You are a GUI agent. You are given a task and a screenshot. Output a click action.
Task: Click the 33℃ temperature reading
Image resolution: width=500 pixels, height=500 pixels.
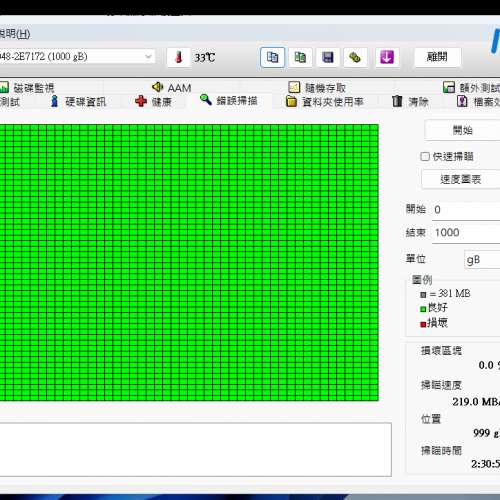[204, 58]
